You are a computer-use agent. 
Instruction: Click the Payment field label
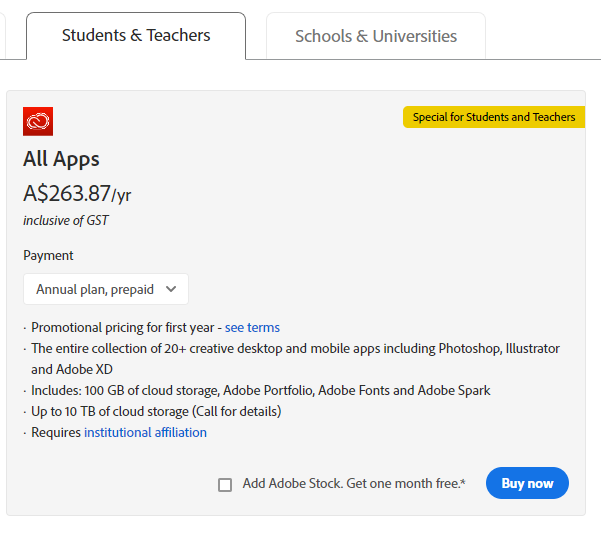(x=48, y=255)
